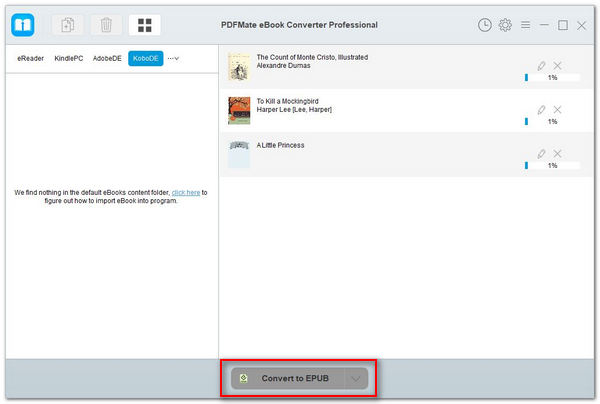Click the trash can delete icon
Viewport: 600px width, 404px height.
[106, 25]
